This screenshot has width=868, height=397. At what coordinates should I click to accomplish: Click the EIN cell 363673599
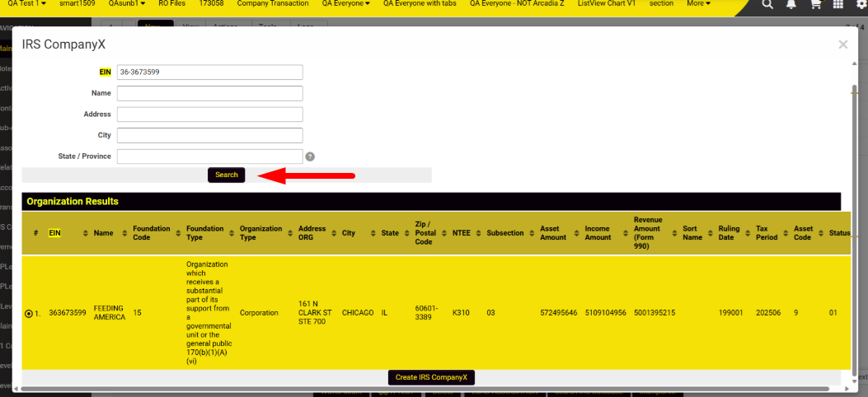pyautogui.click(x=68, y=313)
